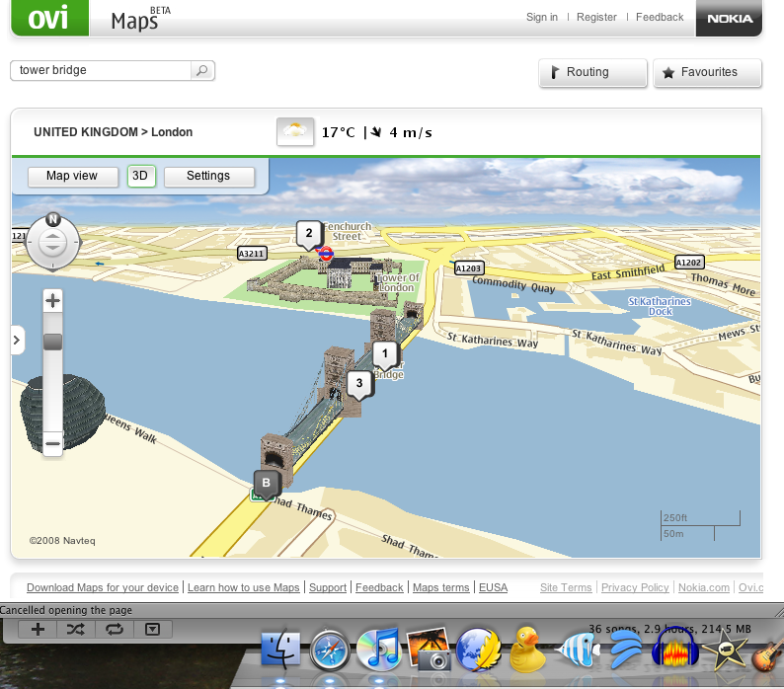Toggle iTunes shuffle button
This screenshot has width=784, height=689.
click(75, 629)
